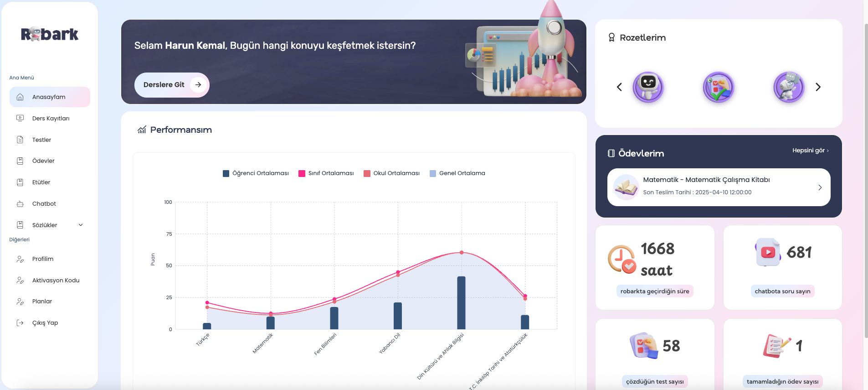868x390 pixels.
Task: Select the astronaut robot badge
Action: click(789, 87)
